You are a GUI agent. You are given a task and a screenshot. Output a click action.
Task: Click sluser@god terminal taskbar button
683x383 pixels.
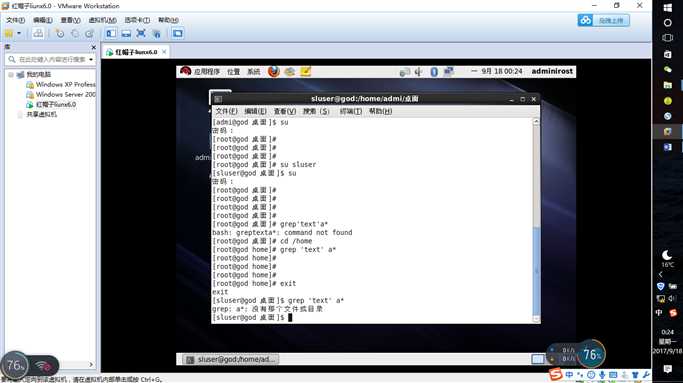tap(231, 359)
